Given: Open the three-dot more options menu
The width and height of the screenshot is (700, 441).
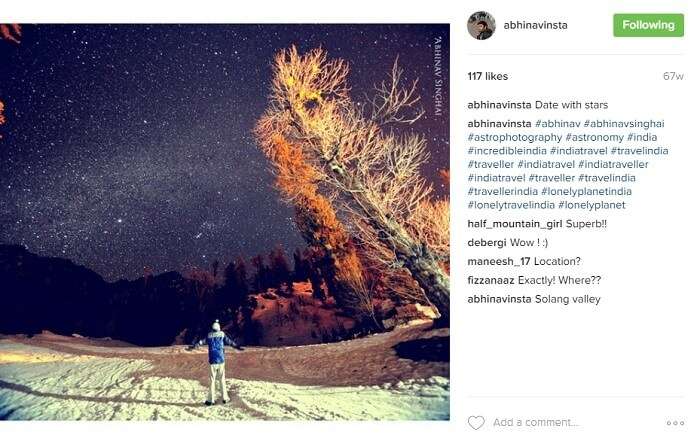Looking at the screenshot, I should pos(675,423).
